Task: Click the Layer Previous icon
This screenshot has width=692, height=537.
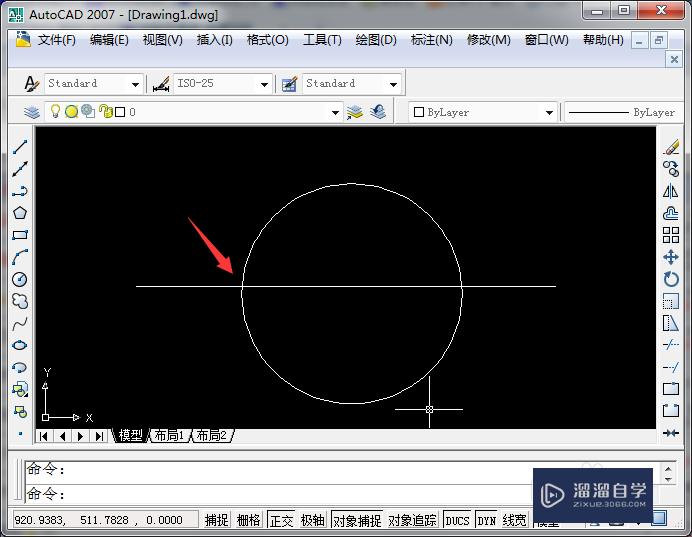Action: tap(378, 112)
